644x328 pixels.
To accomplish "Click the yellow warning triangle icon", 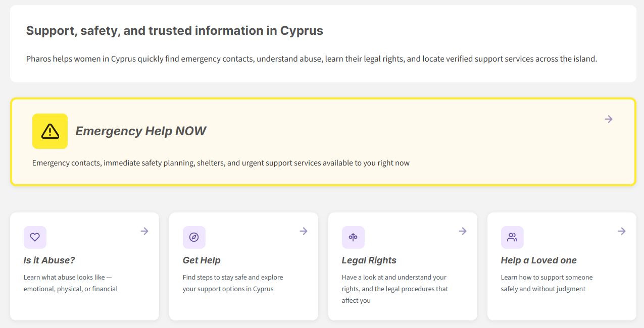I will (50, 131).
